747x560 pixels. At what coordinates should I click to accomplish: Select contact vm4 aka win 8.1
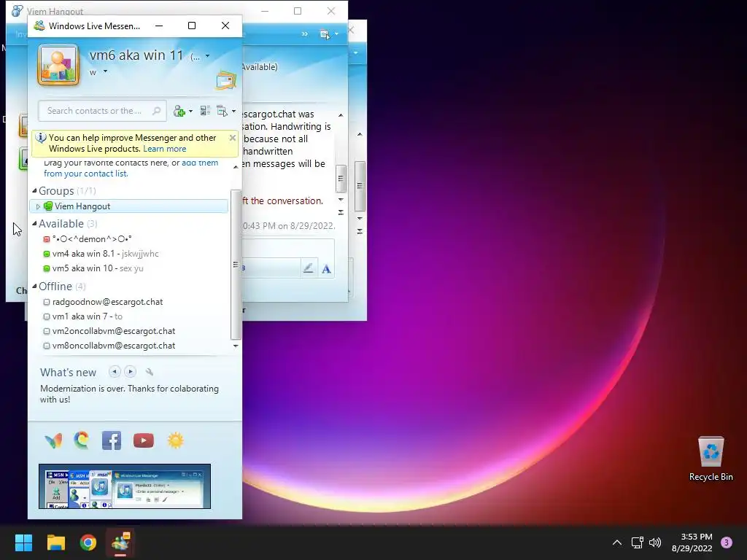pyautogui.click(x=105, y=254)
